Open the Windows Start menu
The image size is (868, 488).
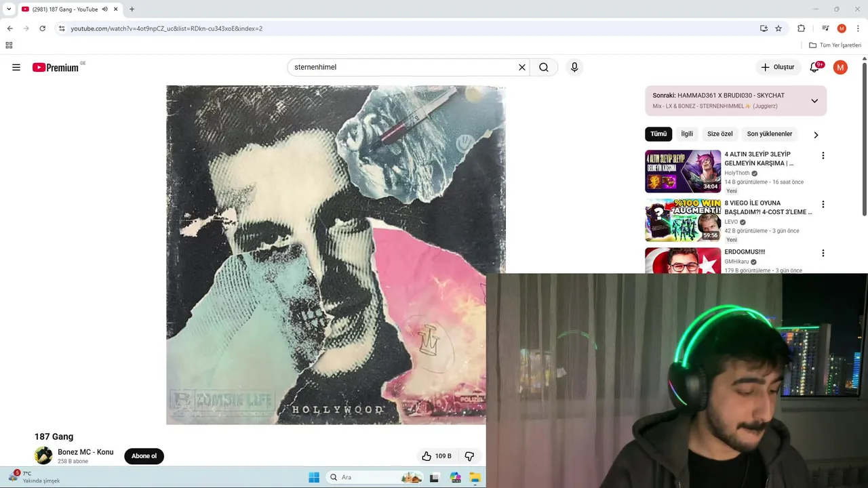pyautogui.click(x=314, y=477)
